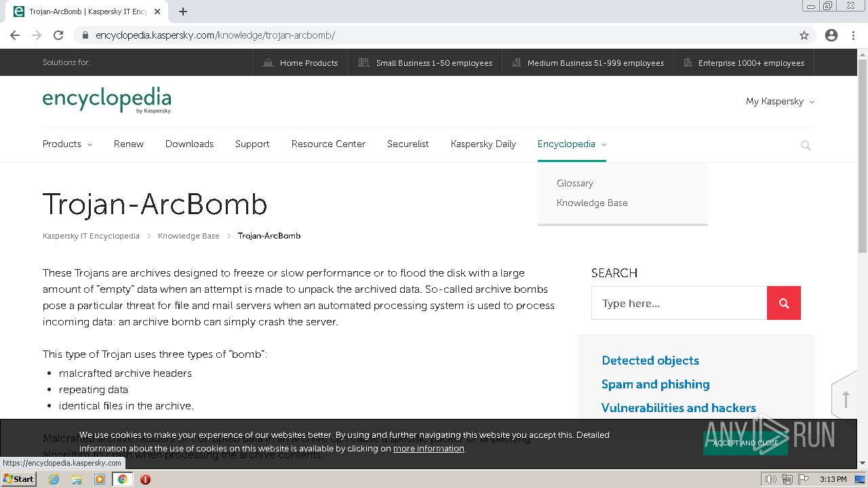Expand the Products menu

pos(67,144)
